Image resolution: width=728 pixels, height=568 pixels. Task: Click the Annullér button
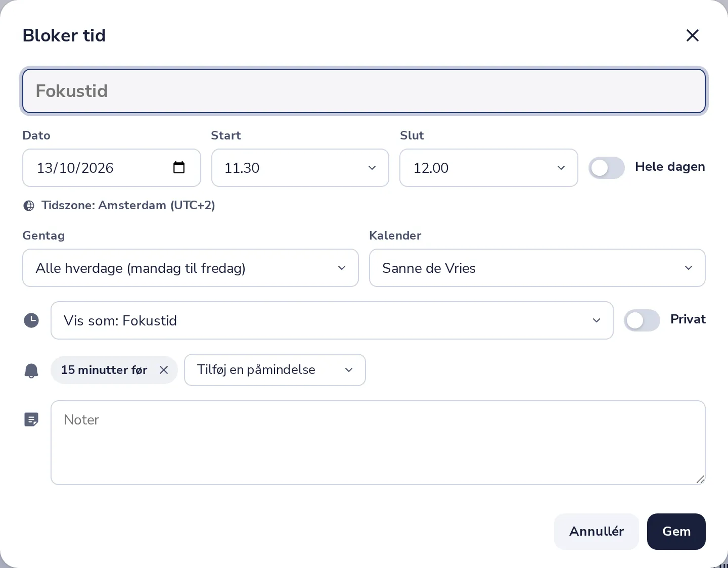(x=597, y=532)
